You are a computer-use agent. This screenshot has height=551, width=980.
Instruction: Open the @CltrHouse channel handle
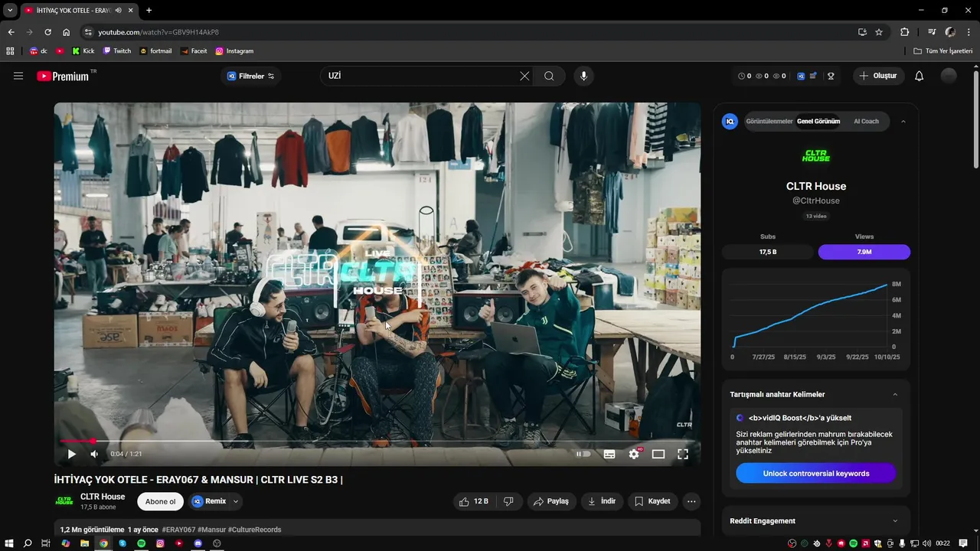pyautogui.click(x=816, y=201)
